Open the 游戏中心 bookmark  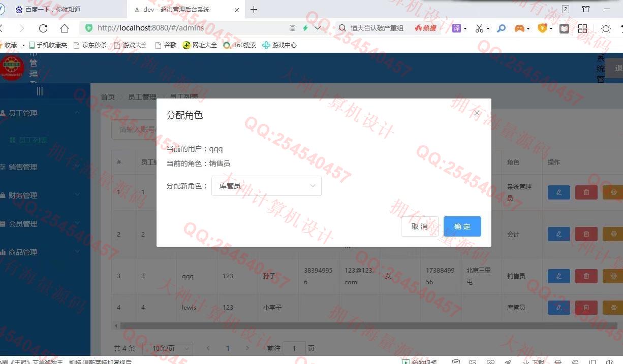(279, 45)
